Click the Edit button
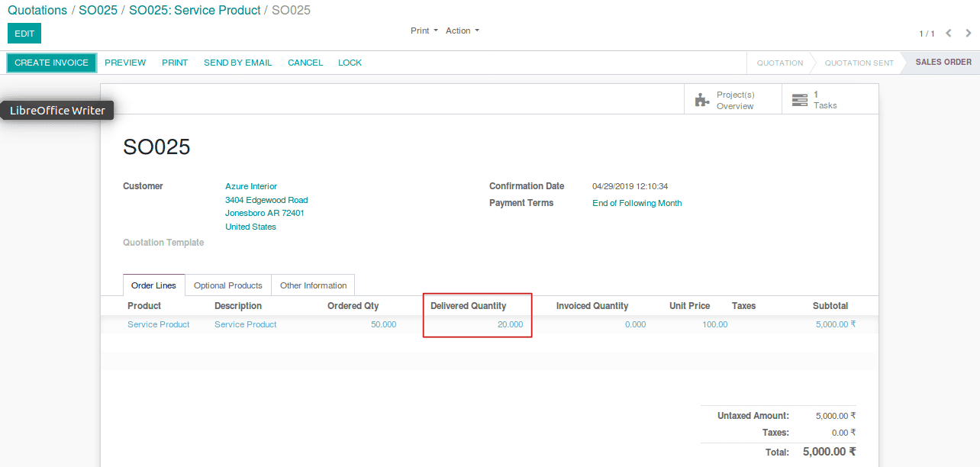This screenshot has width=980, height=467. (24, 34)
